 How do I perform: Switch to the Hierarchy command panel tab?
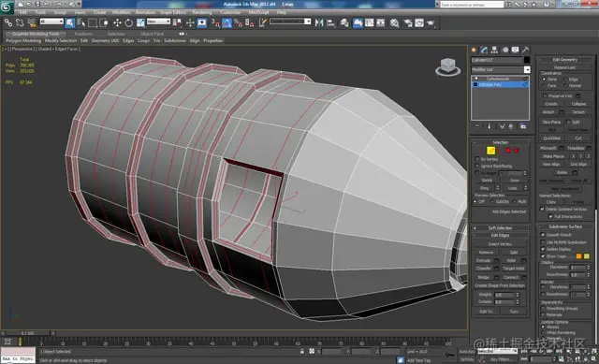point(494,50)
